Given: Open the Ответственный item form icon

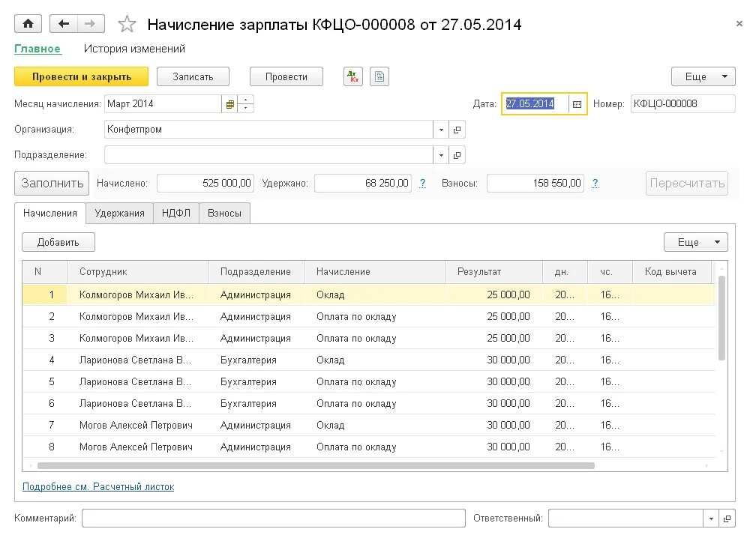Looking at the screenshot, I should click(x=727, y=519).
